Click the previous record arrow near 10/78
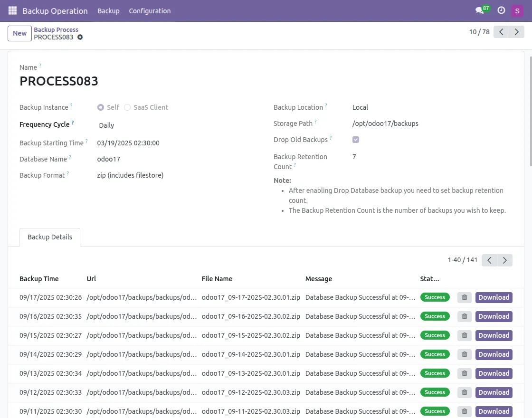This screenshot has width=532, height=418. pyautogui.click(x=501, y=32)
